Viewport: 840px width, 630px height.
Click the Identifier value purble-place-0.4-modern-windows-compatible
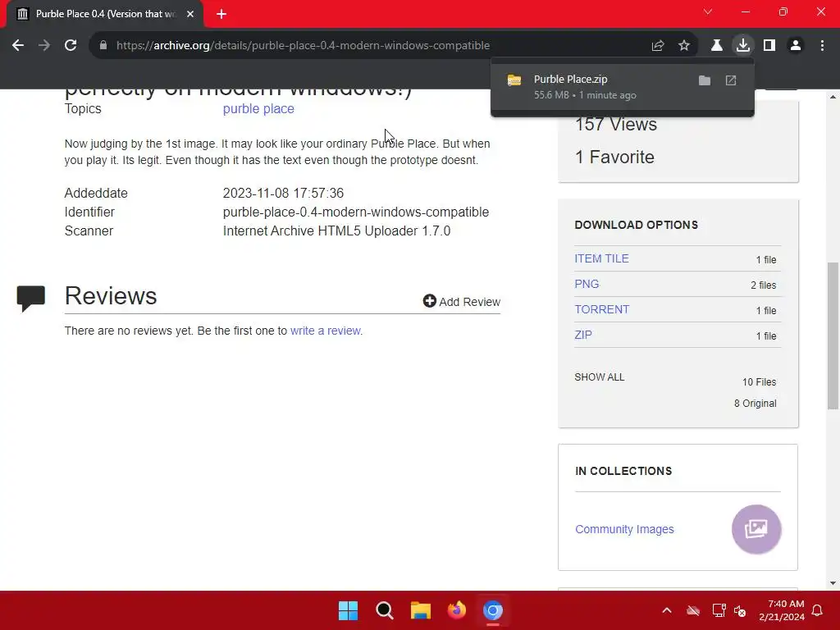[356, 212]
